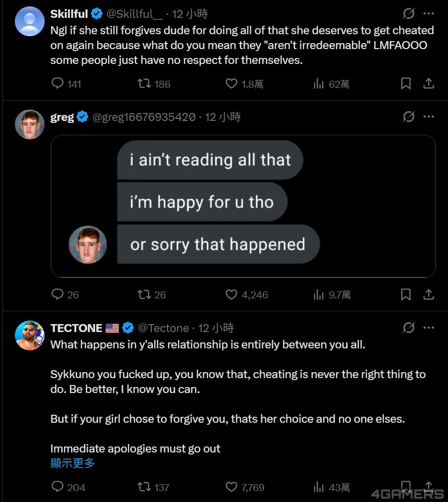View analytics for greg's tweet
Screen dimensions: 448x502
[319, 294]
